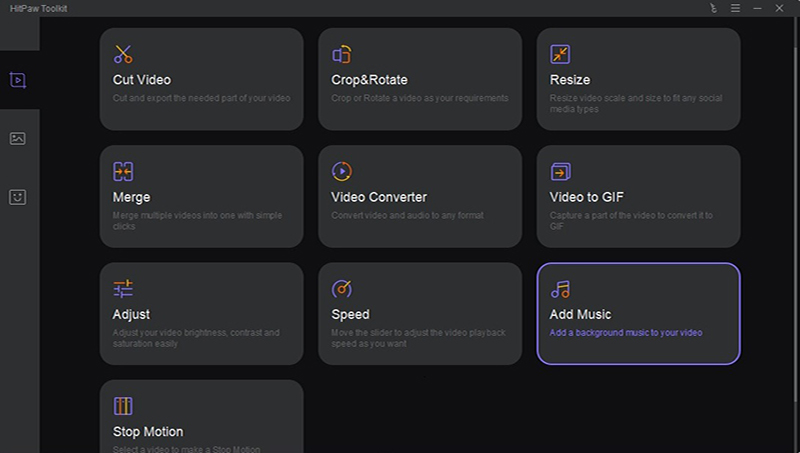The height and width of the screenshot is (453, 800).
Task: Switch to the image tools sidebar tab
Action: click(17, 139)
